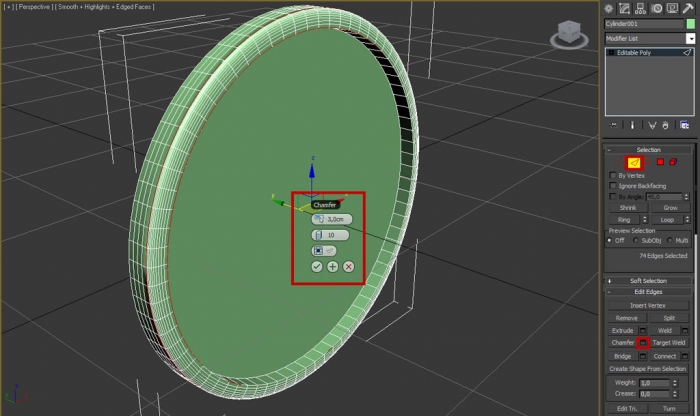The height and width of the screenshot is (416, 700).
Task: Expand the Soft Selection rollout
Action: pos(648,281)
